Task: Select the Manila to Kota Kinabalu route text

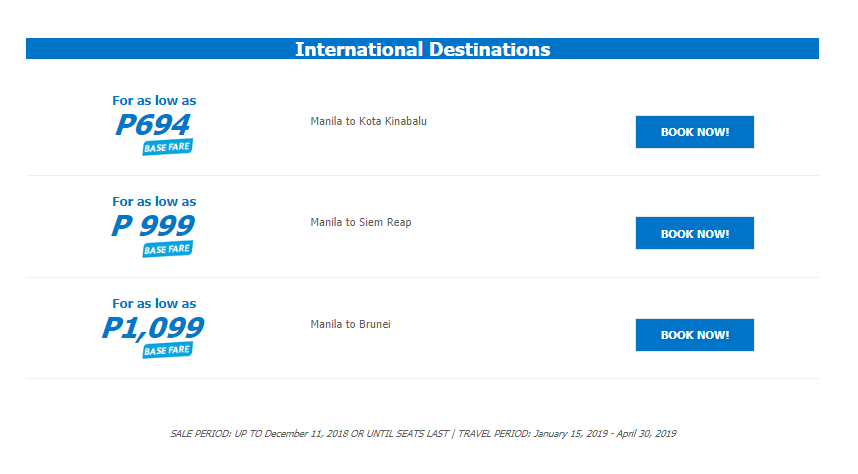Action: (x=368, y=121)
